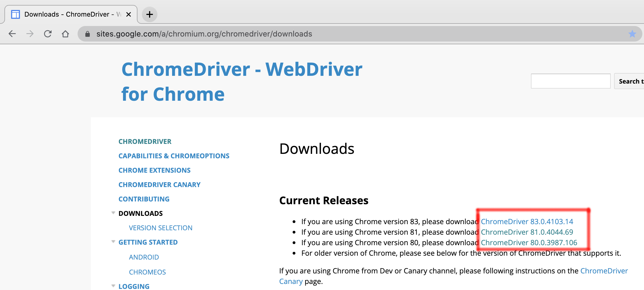
Task: Collapse the Downloads sidebar section arrow
Action: (113, 213)
